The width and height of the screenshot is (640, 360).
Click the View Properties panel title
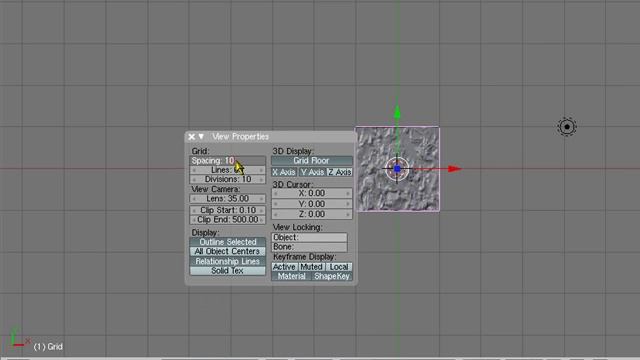[x=240, y=137]
